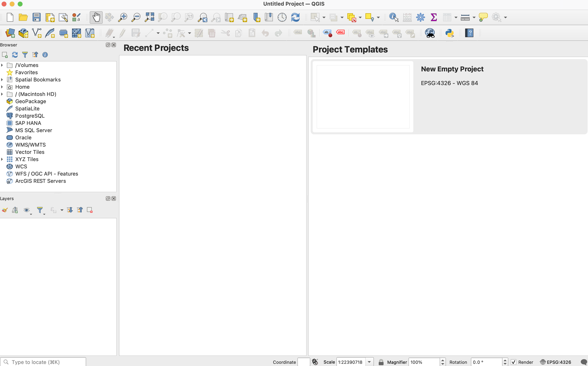
Task: Click the Type to locate search field
Action: [43, 362]
